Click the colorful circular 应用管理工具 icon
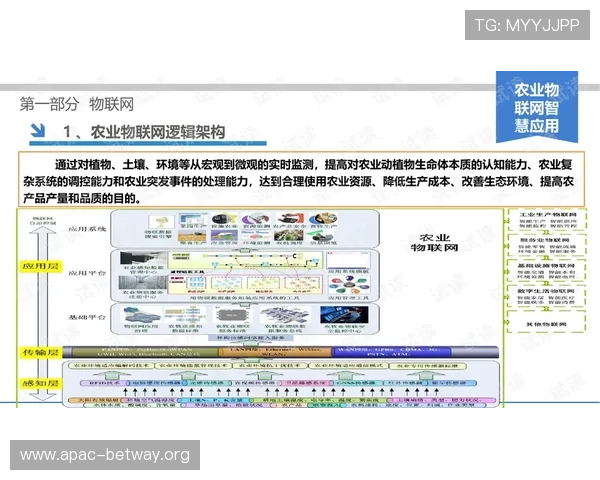 (348, 286)
